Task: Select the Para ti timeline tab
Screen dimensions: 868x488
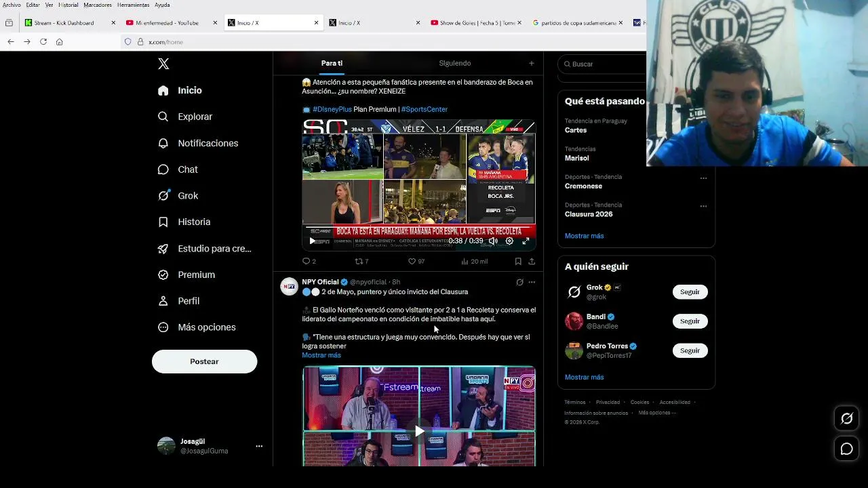Action: (332, 63)
